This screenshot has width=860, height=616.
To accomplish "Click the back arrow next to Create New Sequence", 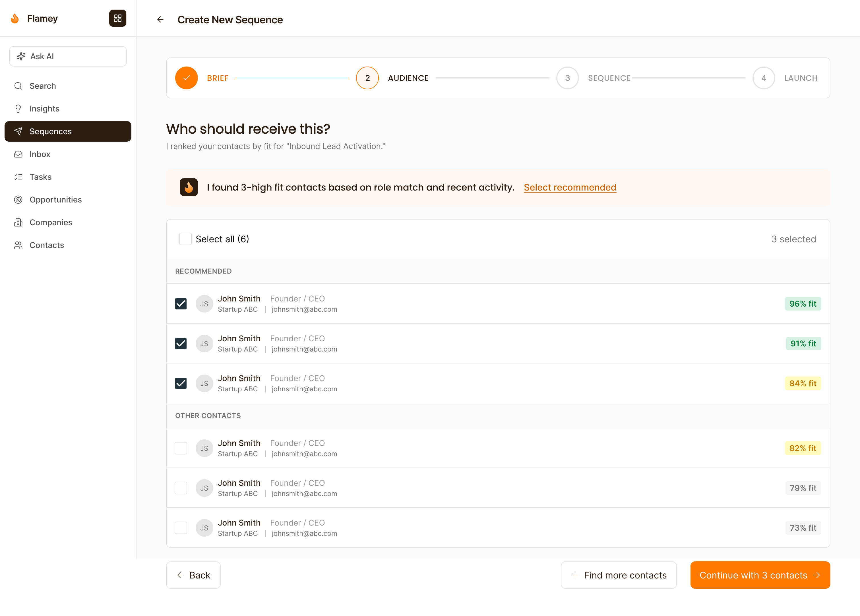I will (x=160, y=19).
